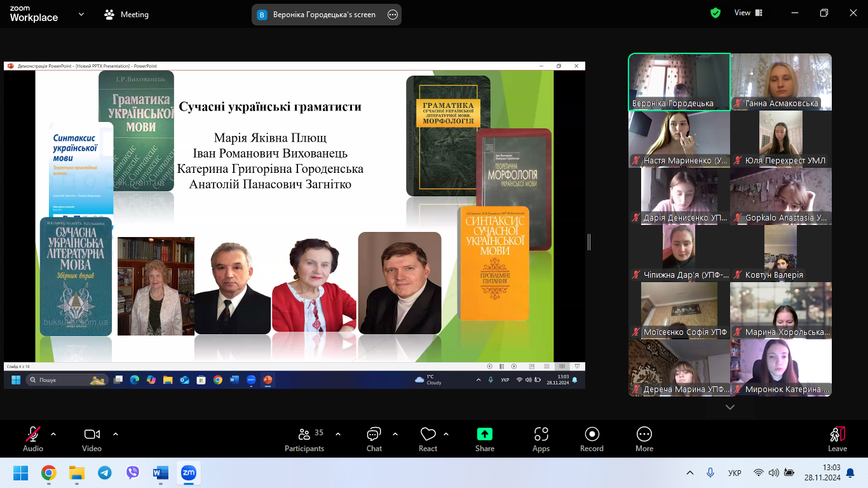
Task: Open the View layout menu
Action: (x=749, y=13)
